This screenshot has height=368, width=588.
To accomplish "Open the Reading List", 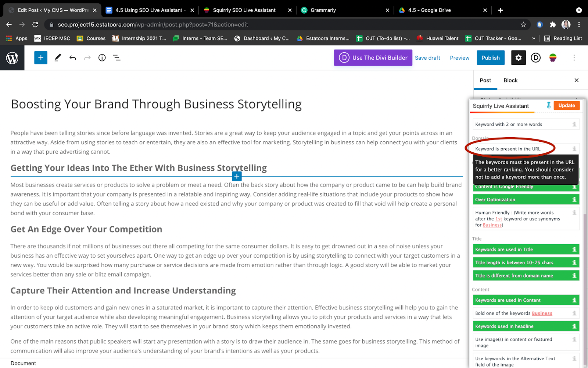I will (x=563, y=38).
